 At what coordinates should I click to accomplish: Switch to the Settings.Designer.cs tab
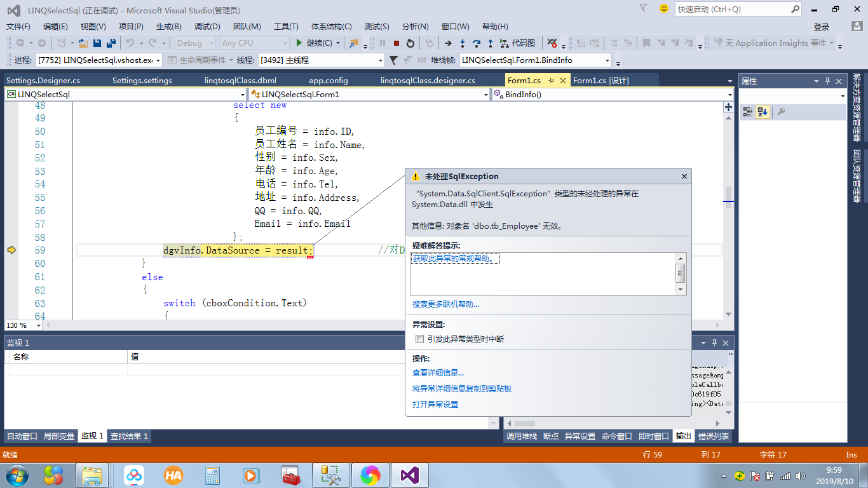click(x=43, y=80)
